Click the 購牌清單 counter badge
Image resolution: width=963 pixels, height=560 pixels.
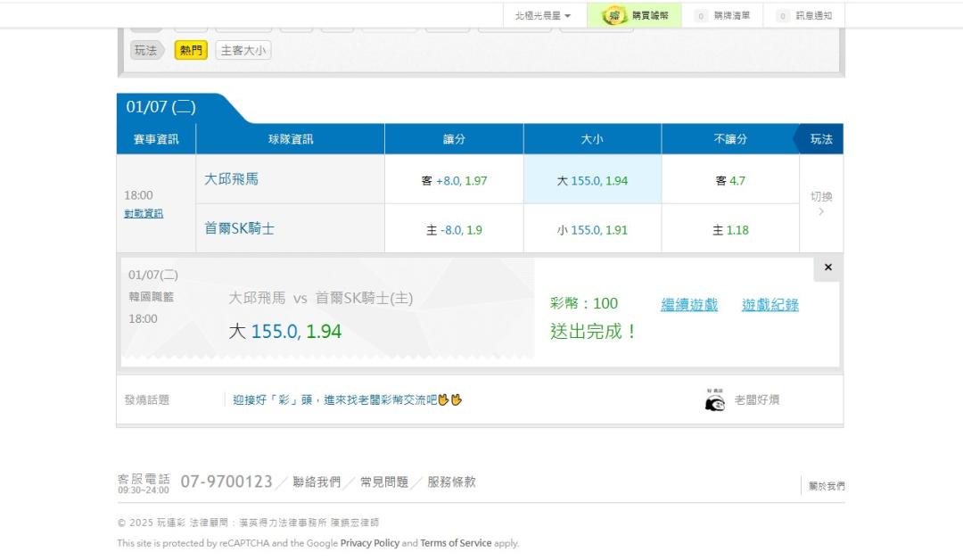(701, 16)
